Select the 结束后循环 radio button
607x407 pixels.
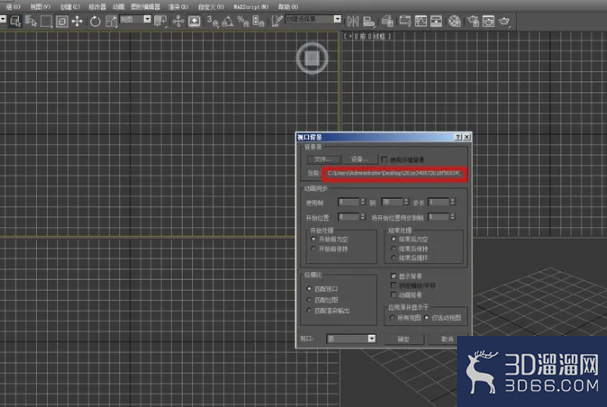coord(394,258)
